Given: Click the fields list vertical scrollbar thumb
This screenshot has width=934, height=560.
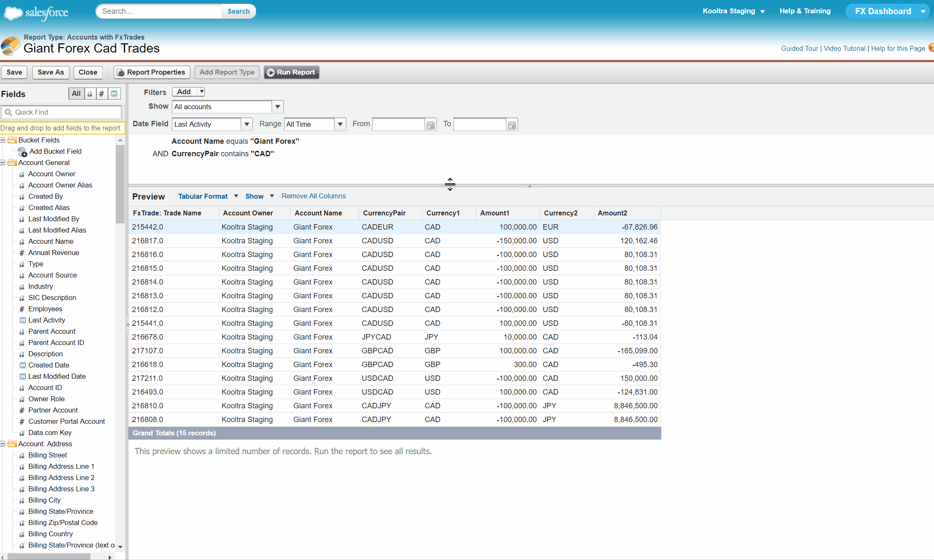Looking at the screenshot, I should pos(120,184).
